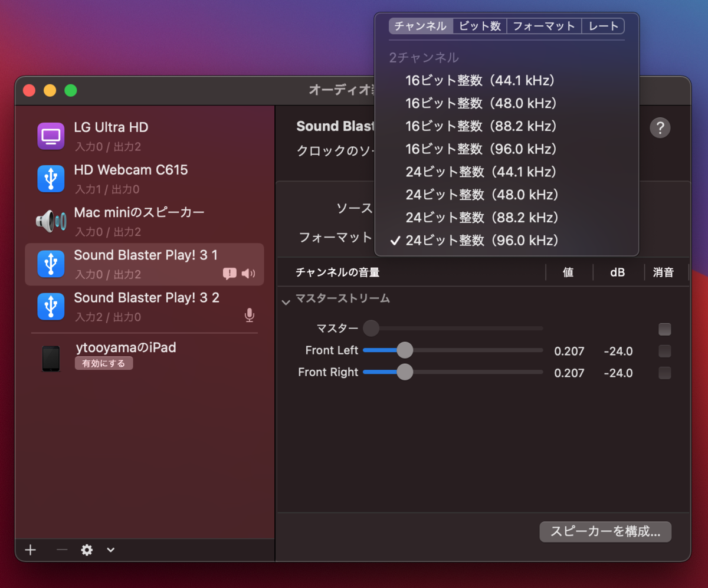Image resolution: width=708 pixels, height=588 pixels.
Task: Mute the master channel checkbox
Action: click(x=665, y=329)
